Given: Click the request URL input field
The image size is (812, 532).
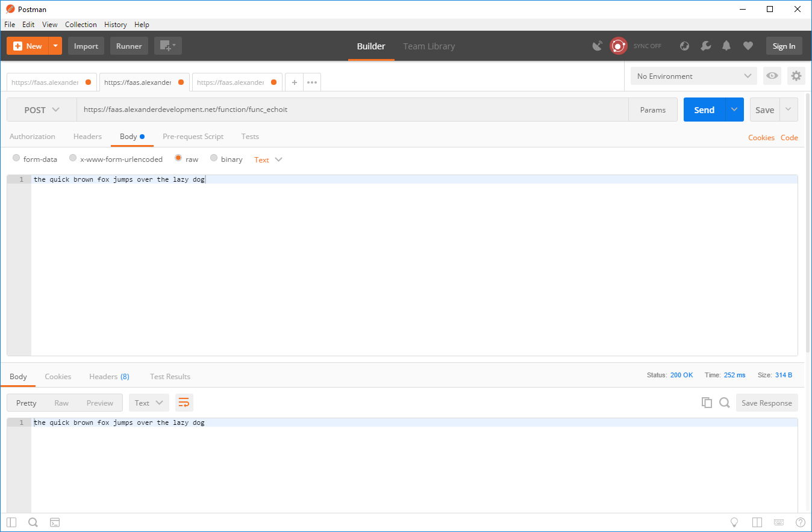Looking at the screenshot, I should tap(352, 110).
